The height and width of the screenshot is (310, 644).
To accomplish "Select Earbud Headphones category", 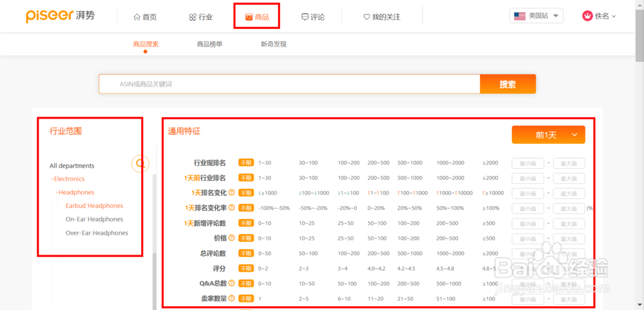I will pos(95,206).
